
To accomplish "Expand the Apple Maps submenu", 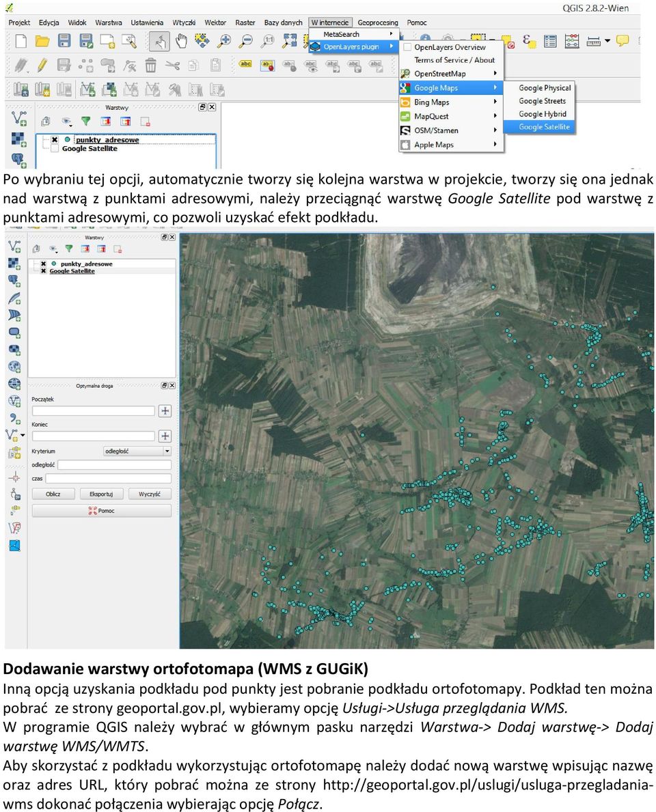I will (451, 145).
